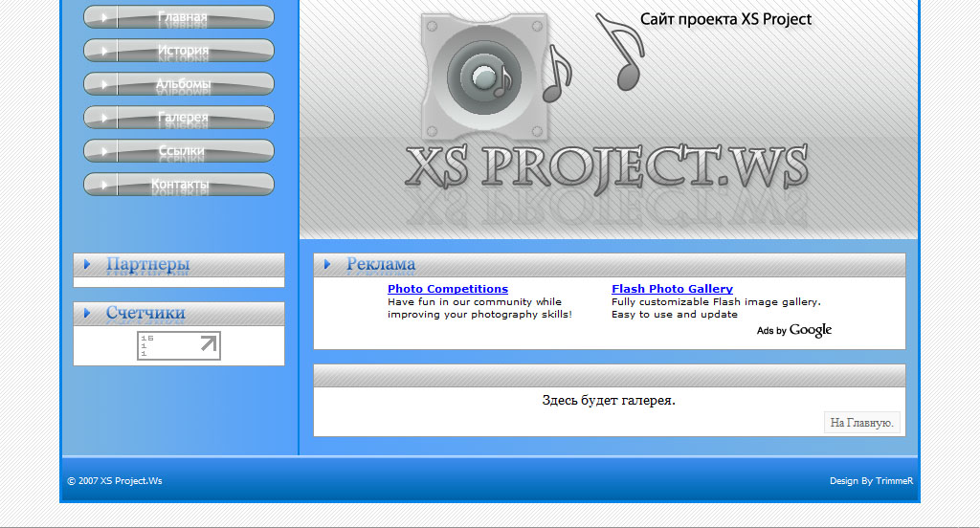980x528 pixels.
Task: Click the blue triangle beside Реклама
Action: click(x=327, y=264)
